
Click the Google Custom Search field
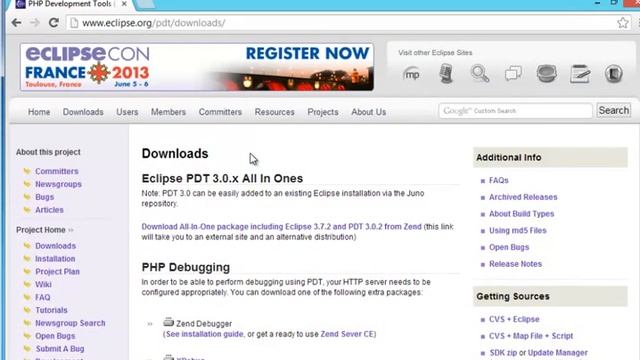(x=516, y=111)
